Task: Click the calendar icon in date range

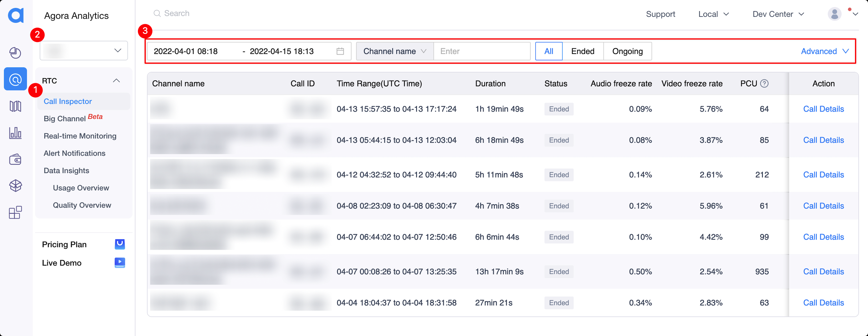Action: tap(340, 51)
